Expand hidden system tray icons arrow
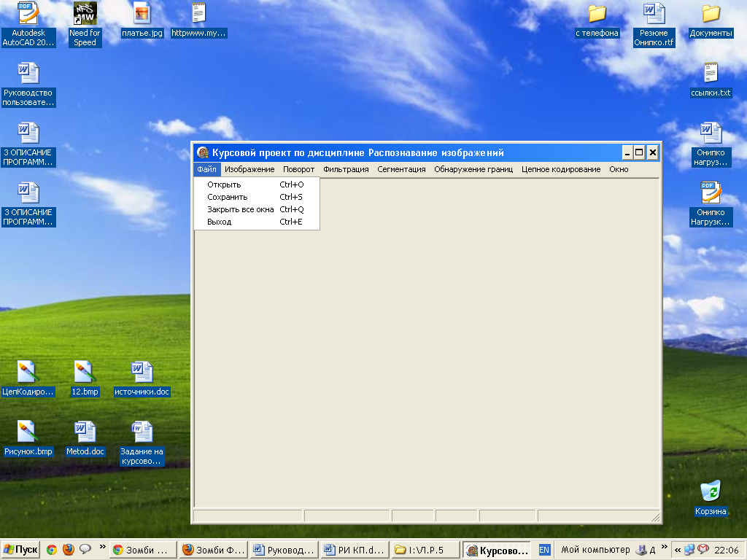Image resolution: width=747 pixels, height=560 pixels. [678, 550]
